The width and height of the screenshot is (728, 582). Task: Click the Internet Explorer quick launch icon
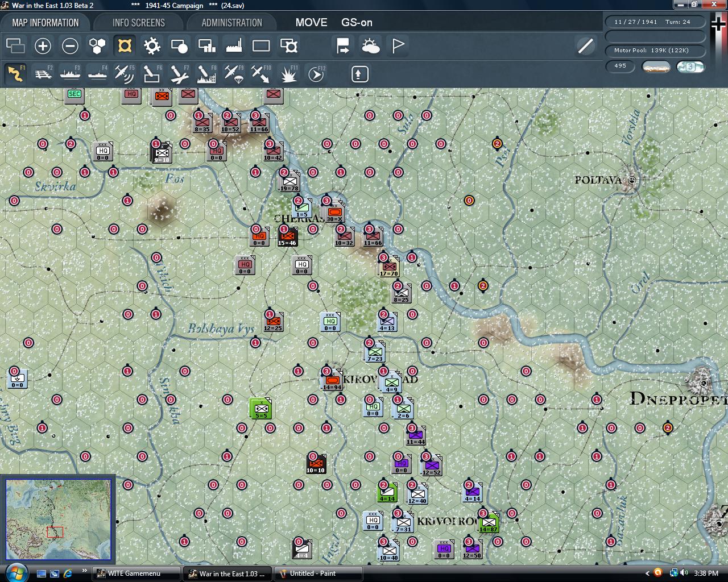tap(68, 573)
